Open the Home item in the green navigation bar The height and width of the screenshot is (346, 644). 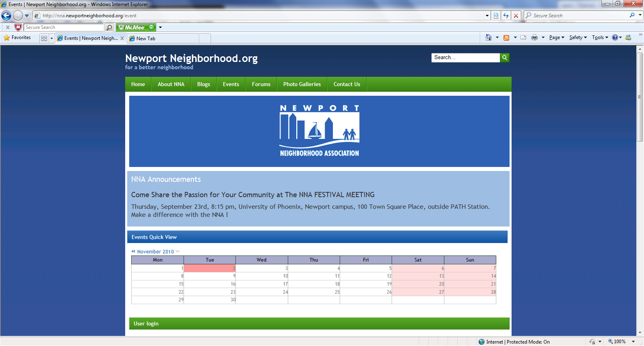138,84
